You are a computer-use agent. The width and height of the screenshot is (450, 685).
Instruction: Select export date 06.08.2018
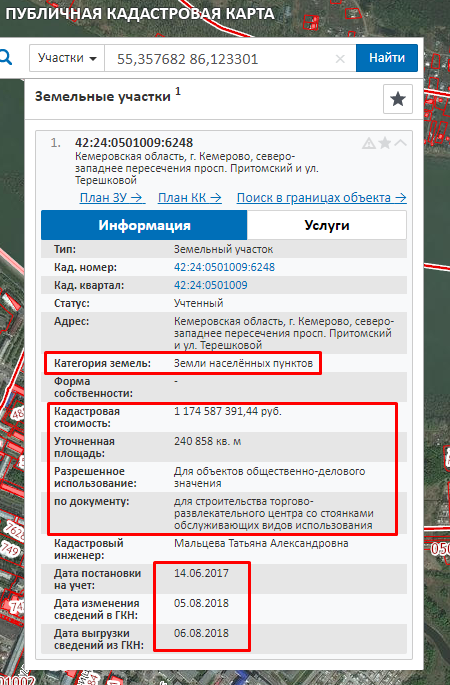[201, 633]
